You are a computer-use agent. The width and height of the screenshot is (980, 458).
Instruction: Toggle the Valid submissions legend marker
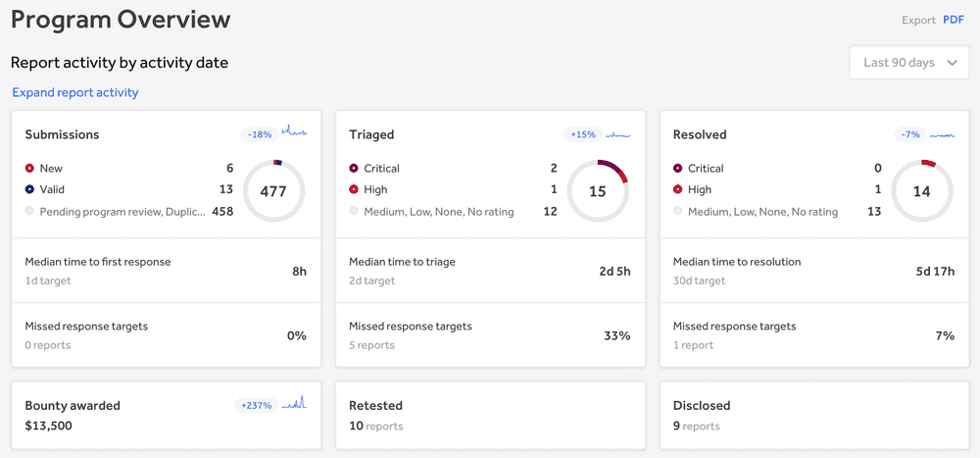coord(29,189)
